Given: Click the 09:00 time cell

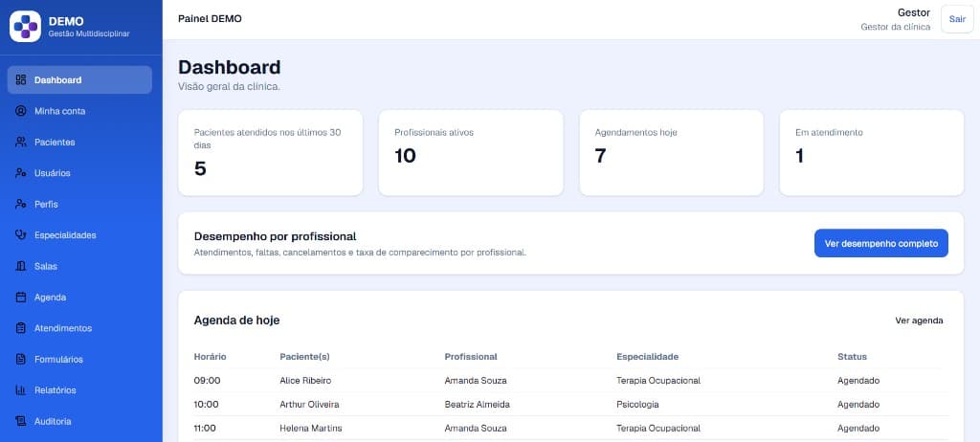Looking at the screenshot, I should (207, 381).
